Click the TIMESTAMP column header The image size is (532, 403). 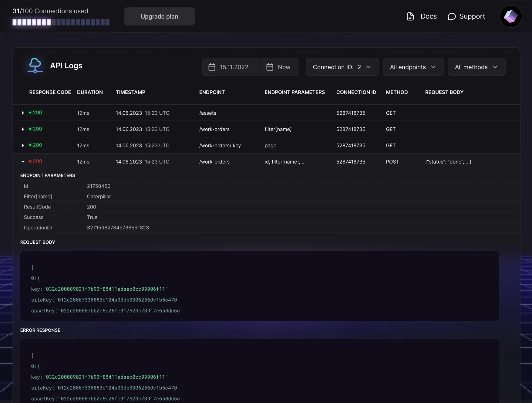click(130, 92)
